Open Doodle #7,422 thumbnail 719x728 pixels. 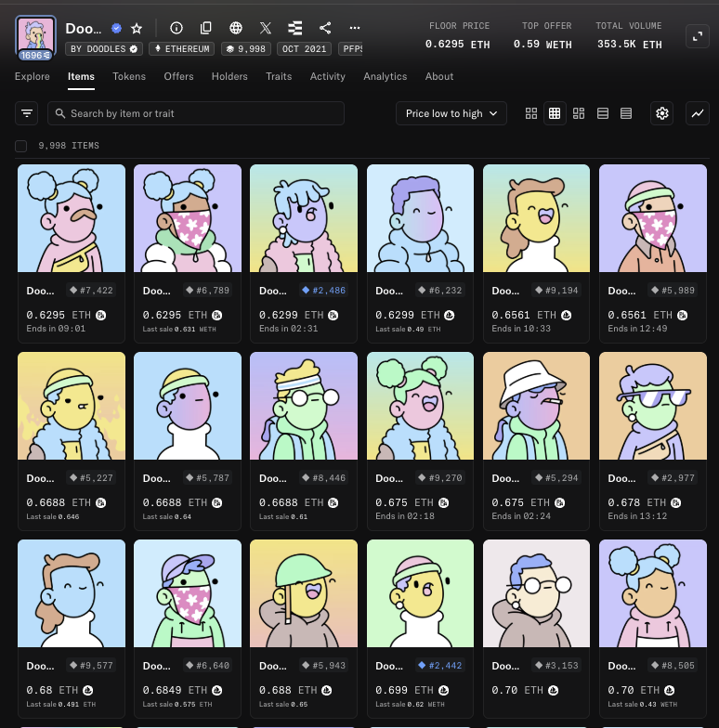(72, 218)
